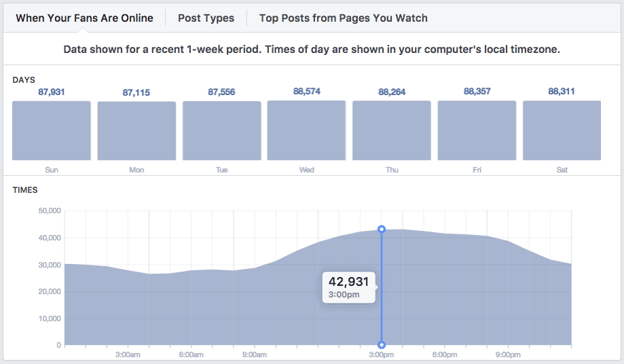Click the 9:00pm label on time axis
Image resolution: width=624 pixels, height=364 pixels.
tap(508, 354)
